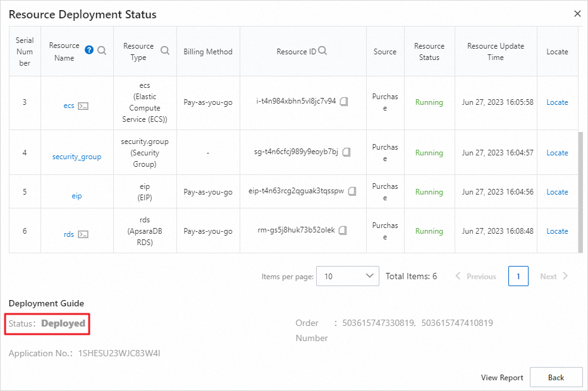The image size is (588, 391).
Task: Click Resource ID search magnifier
Action: click(322, 51)
